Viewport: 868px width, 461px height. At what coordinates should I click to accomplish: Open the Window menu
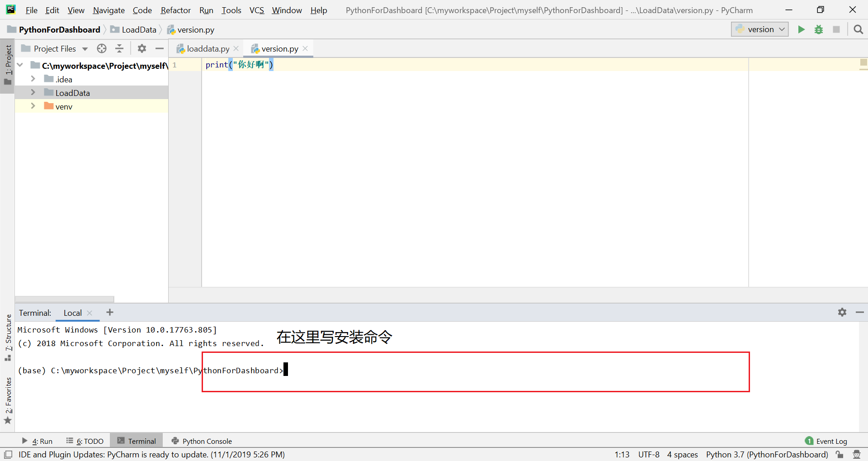point(287,10)
